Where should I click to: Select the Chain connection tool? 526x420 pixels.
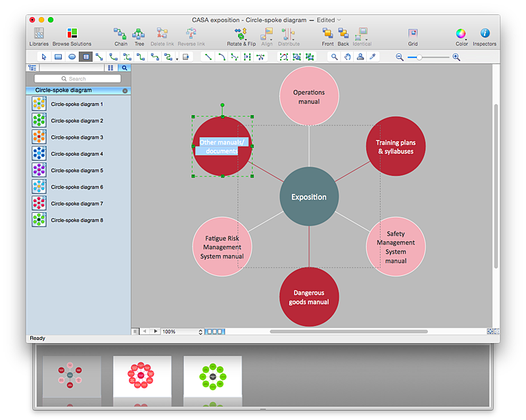pyautogui.click(x=120, y=33)
